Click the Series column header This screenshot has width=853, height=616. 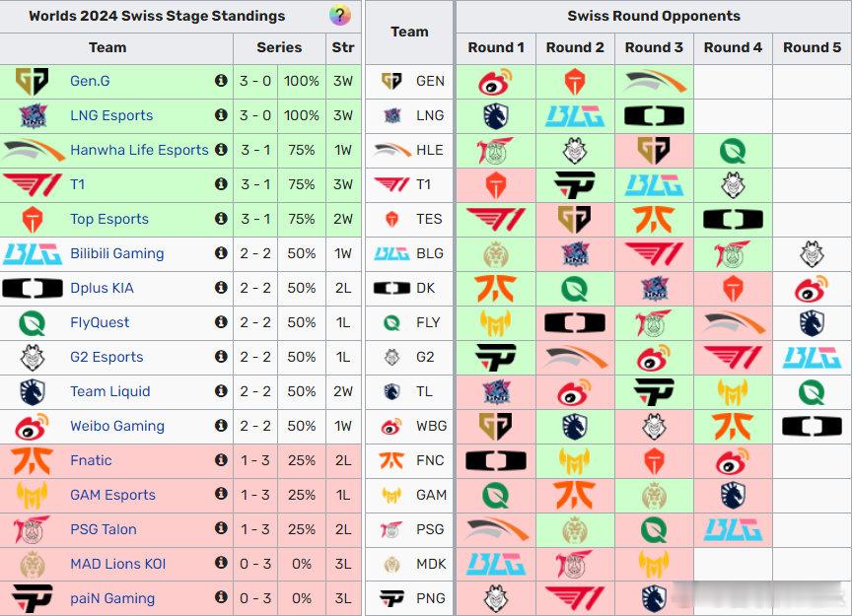pyautogui.click(x=279, y=48)
